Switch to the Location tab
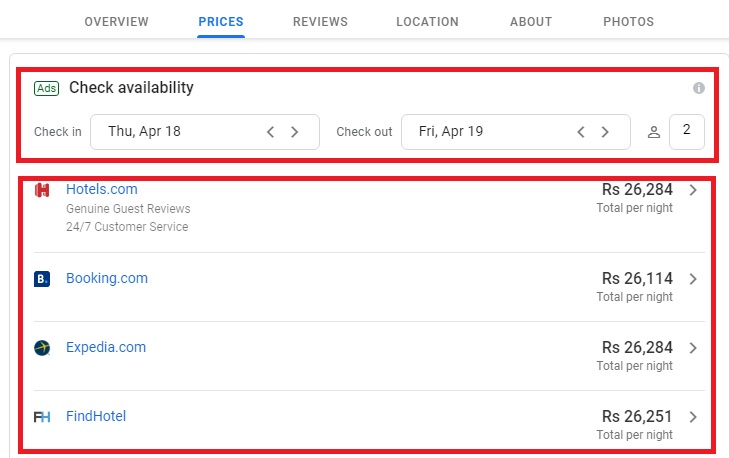 (427, 22)
